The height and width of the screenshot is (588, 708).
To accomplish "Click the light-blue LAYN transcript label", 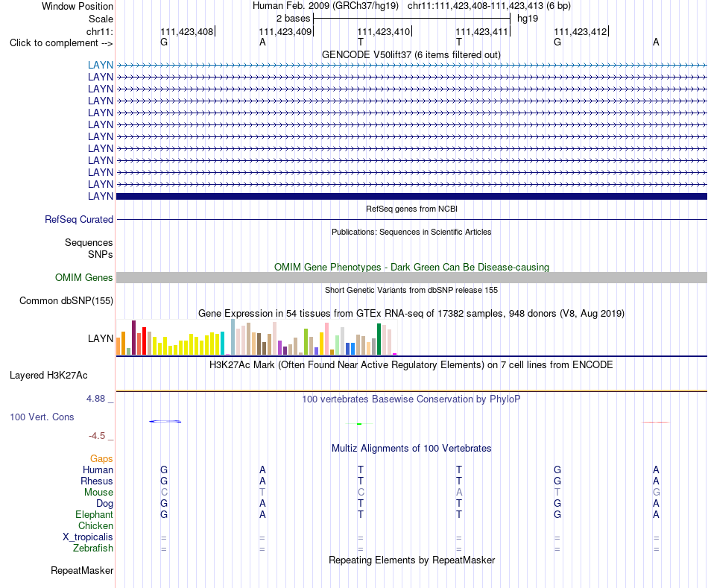I will [x=101, y=65].
